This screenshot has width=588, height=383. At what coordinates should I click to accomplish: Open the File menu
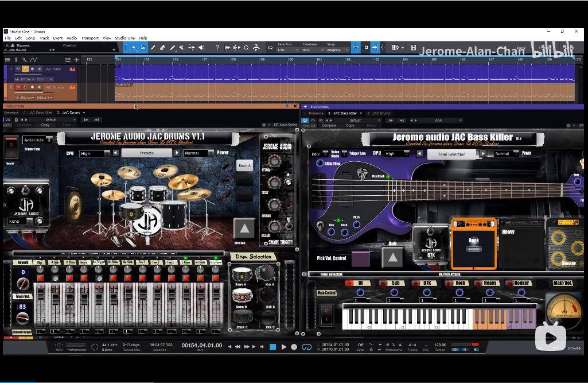click(7, 38)
